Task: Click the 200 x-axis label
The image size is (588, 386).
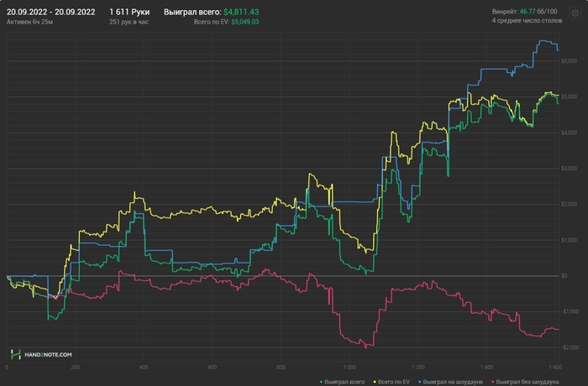Action: 75,367
